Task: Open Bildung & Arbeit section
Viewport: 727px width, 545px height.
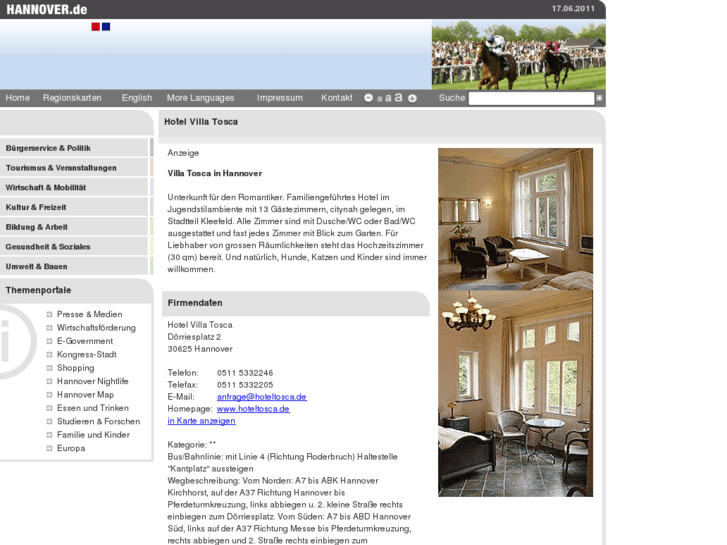Action: point(74,227)
